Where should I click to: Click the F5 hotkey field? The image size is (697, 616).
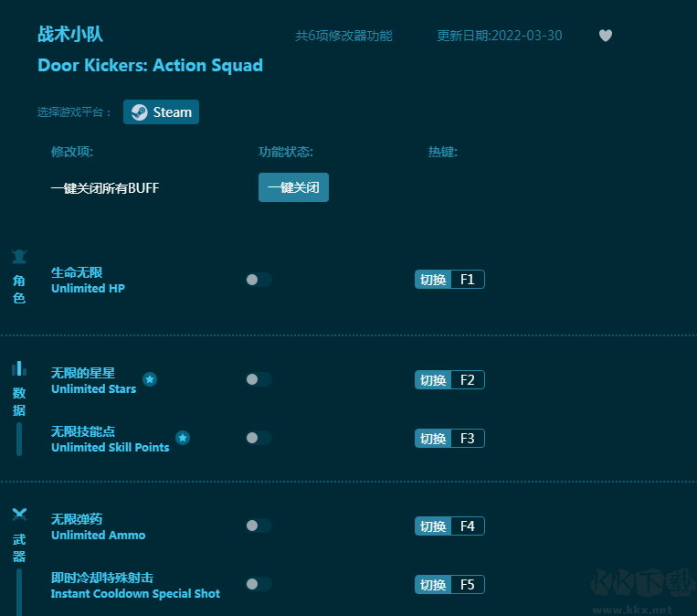467,584
